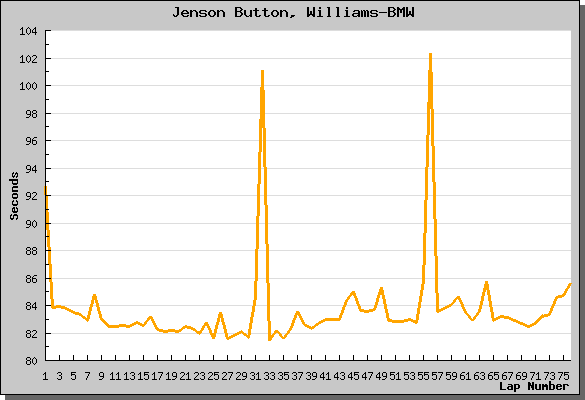
Task: Click the y-axis value 92
Action: click(x=31, y=196)
